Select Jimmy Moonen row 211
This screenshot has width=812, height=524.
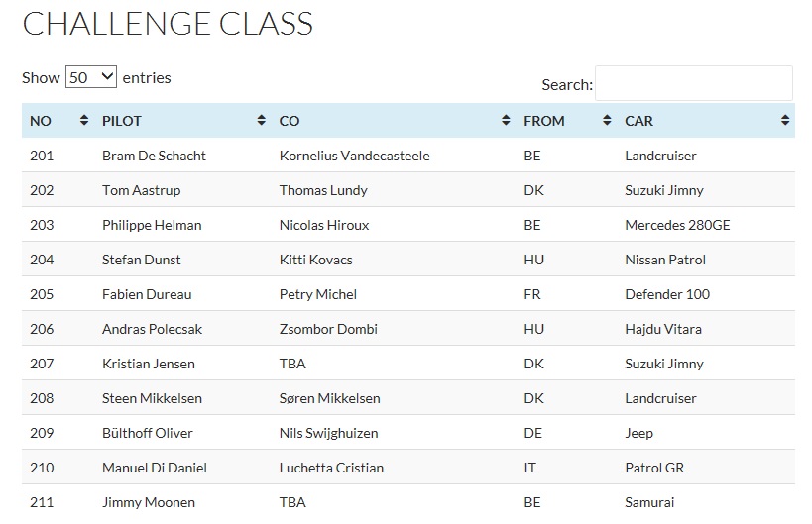coord(408,502)
